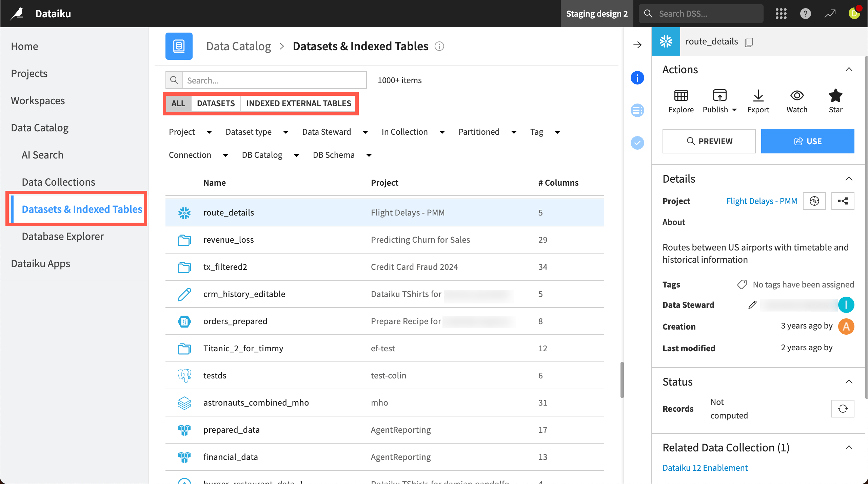Open sharing options for the Flight Delays project
868x484 pixels.
tap(843, 201)
